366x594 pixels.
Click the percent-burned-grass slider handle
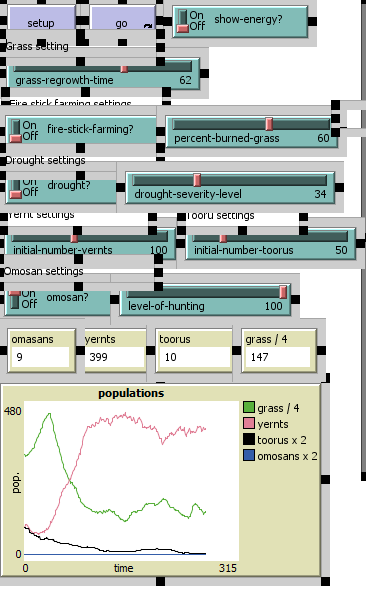click(x=269, y=124)
